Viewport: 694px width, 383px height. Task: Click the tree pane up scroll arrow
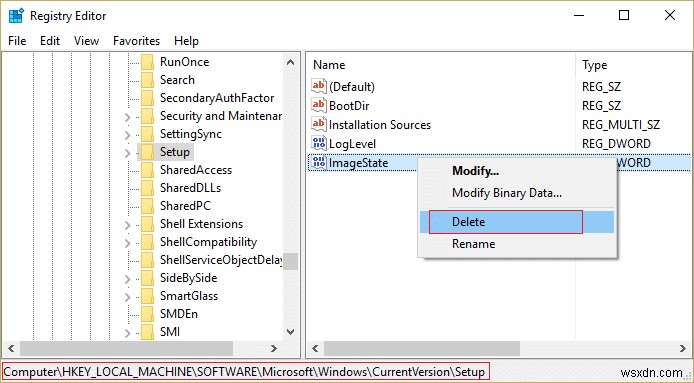(290, 62)
